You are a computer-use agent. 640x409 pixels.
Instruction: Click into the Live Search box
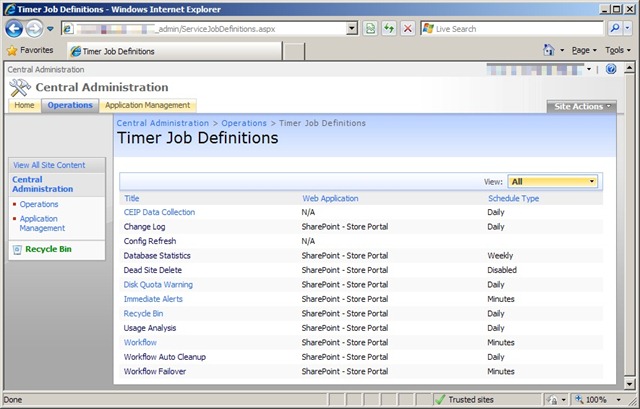tap(512, 29)
